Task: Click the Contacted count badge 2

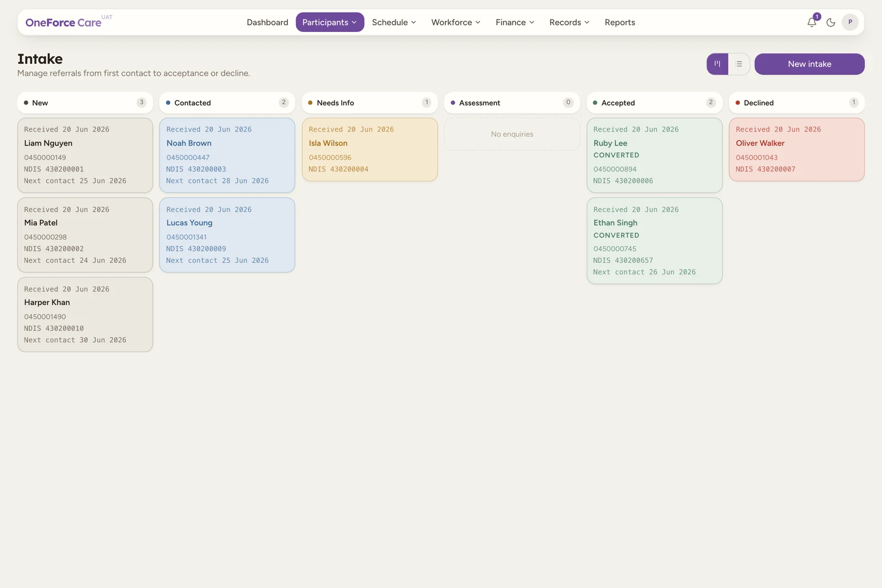Action: coord(284,103)
